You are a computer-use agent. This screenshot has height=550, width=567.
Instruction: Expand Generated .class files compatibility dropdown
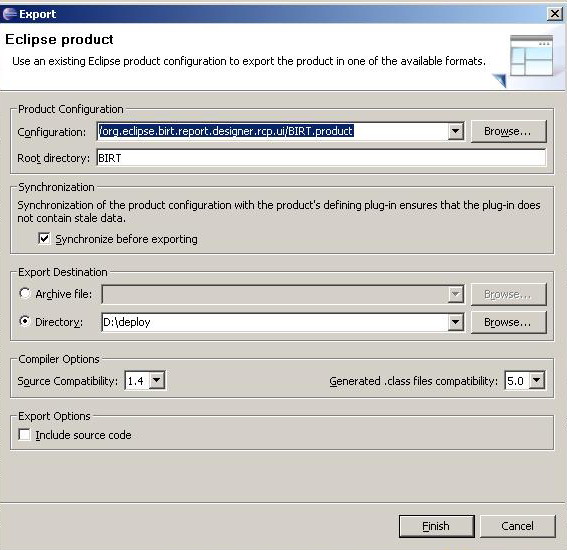[x=537, y=380]
